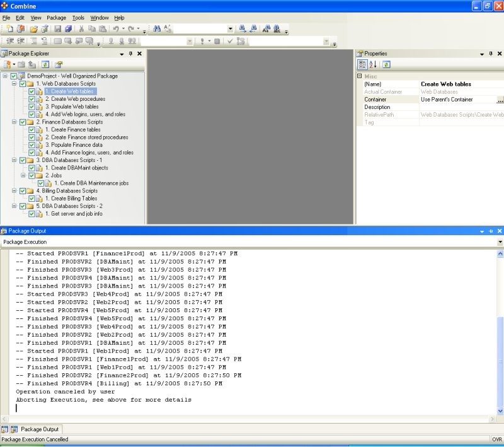The width and height of the screenshot is (504, 447).
Task: Collapse the DemoProject root tree node
Action: tap(5, 76)
